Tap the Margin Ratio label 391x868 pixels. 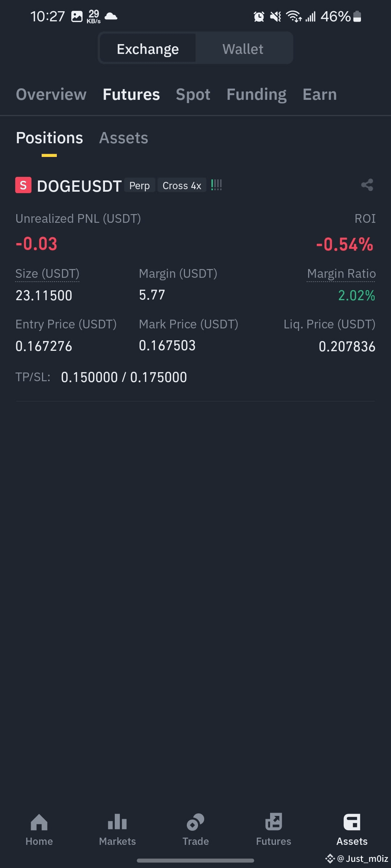coord(341,274)
